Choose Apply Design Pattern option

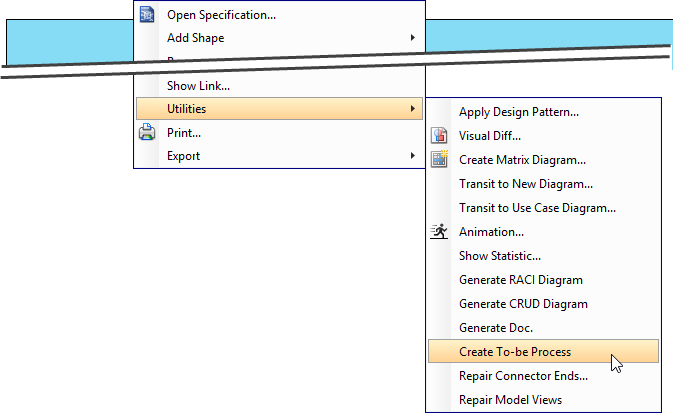coord(518,112)
